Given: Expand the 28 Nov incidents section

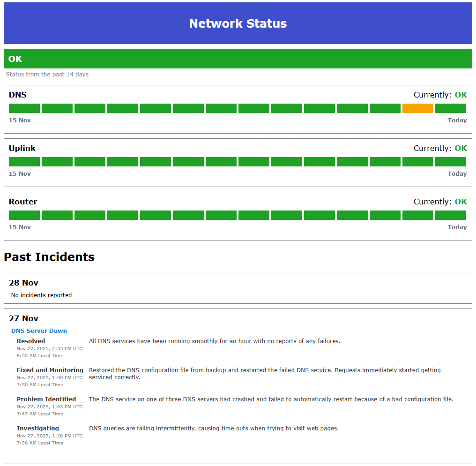Looking at the screenshot, I should (23, 283).
